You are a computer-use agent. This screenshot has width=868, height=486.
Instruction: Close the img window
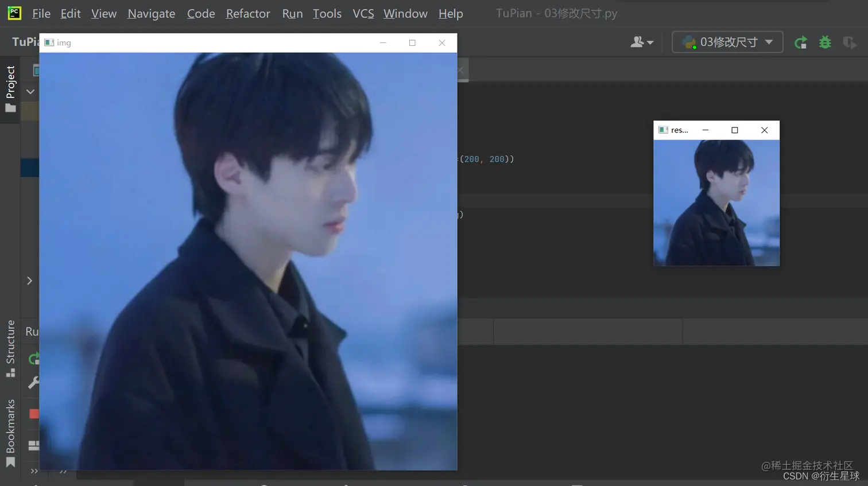coord(442,42)
